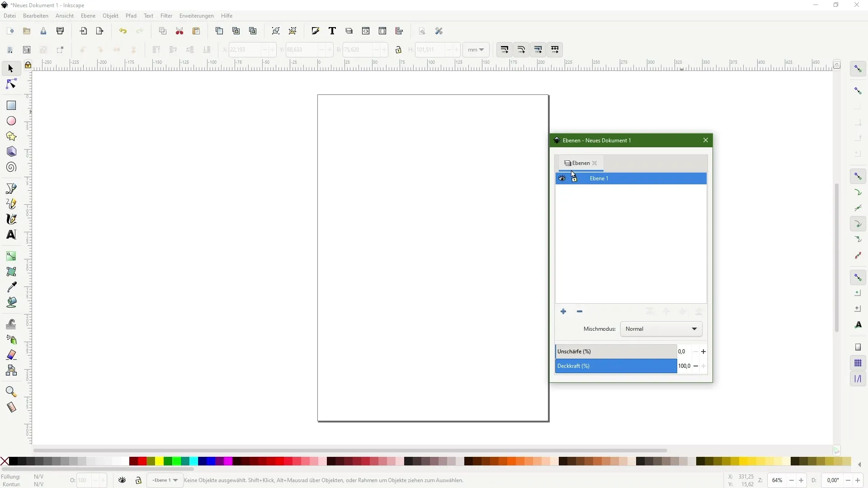This screenshot has width=868, height=488.
Task: Select the Calligraphy pen tool
Action: [11, 219]
